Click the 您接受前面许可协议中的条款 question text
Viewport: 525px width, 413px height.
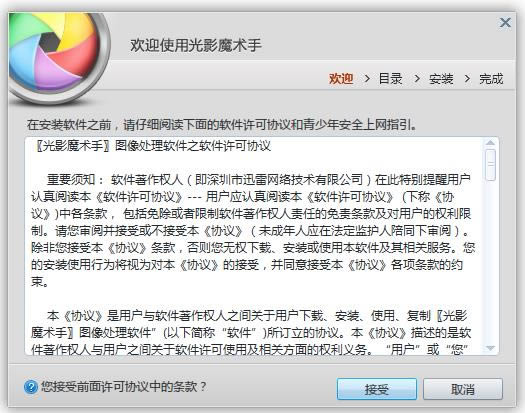(x=124, y=387)
